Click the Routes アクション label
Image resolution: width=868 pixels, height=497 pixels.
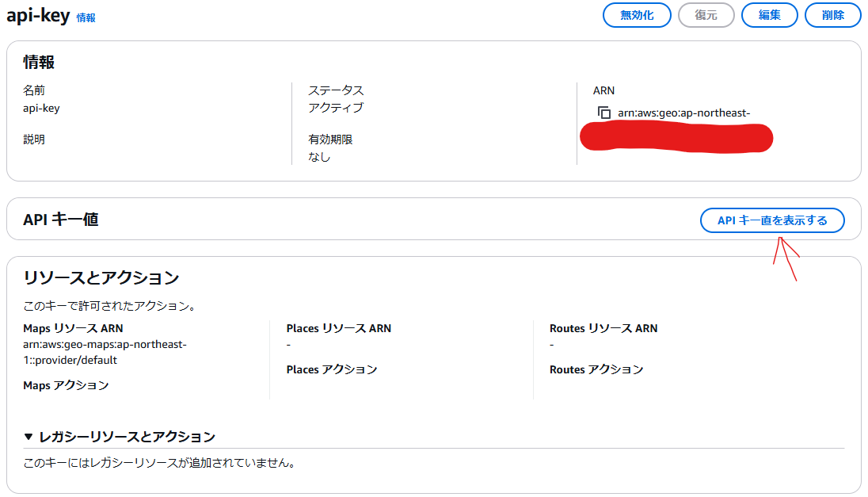coord(596,369)
